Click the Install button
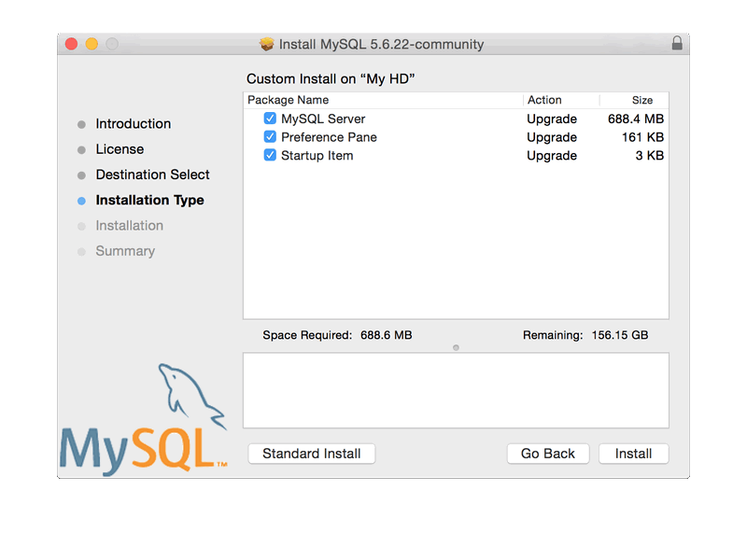Image resolution: width=747 pixels, height=560 pixels. click(633, 454)
